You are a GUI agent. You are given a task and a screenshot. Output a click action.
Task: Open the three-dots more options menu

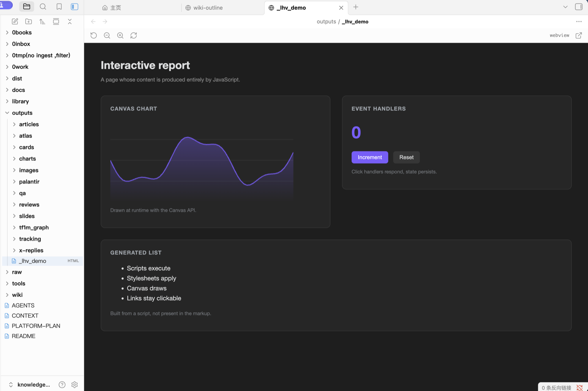pyautogui.click(x=579, y=22)
